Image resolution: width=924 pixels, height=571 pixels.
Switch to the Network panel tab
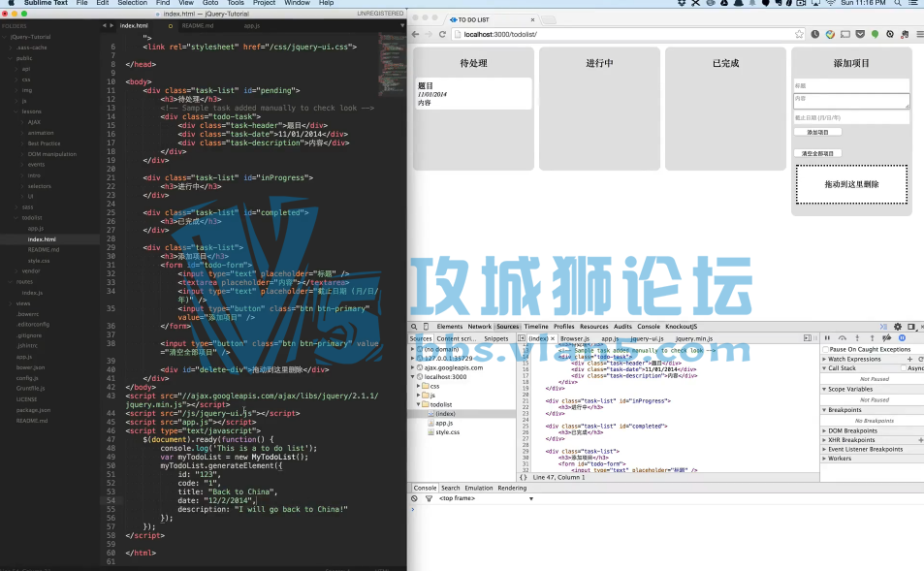(x=479, y=327)
